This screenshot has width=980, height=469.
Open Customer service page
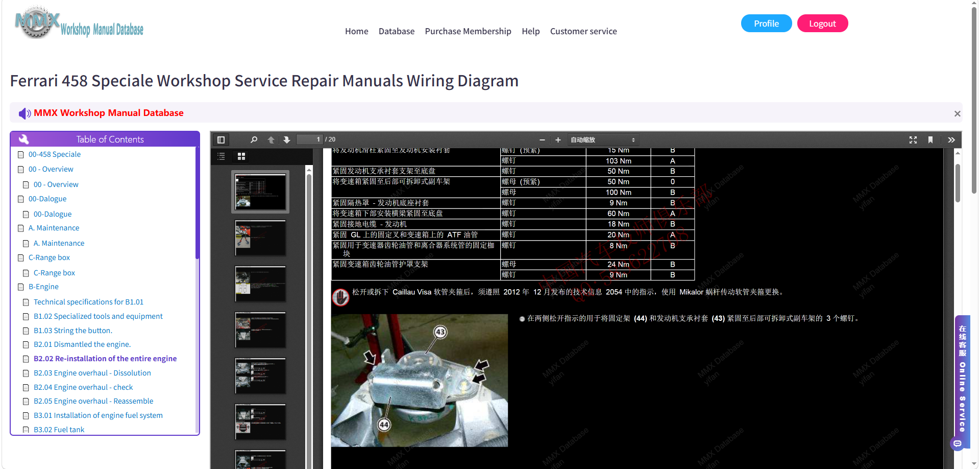click(583, 31)
